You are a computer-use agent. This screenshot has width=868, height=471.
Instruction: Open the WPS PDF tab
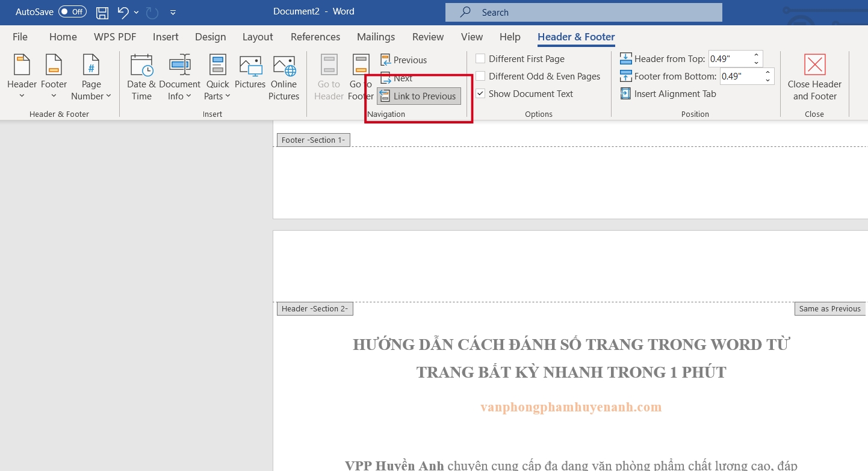115,37
